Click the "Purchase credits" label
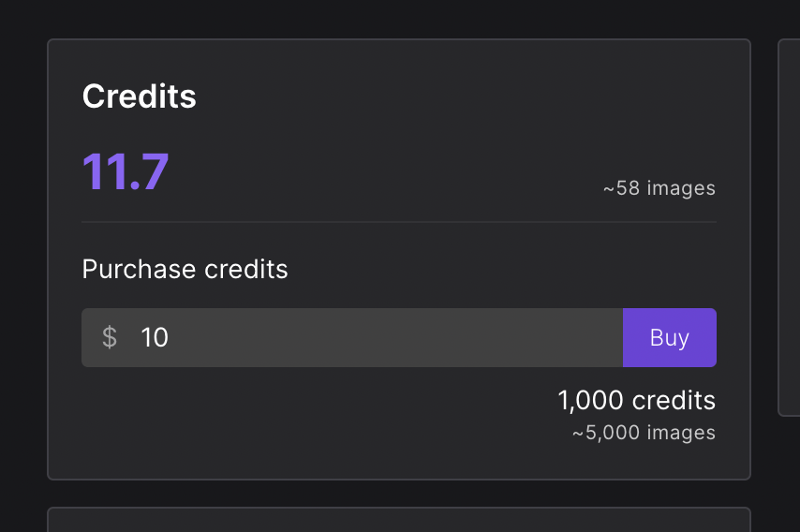This screenshot has height=532, width=800. click(x=185, y=270)
